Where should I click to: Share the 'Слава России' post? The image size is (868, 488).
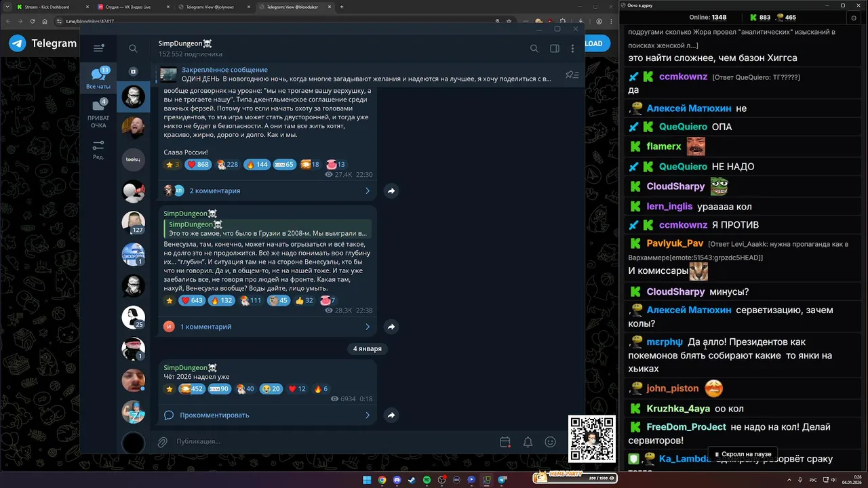coord(391,191)
